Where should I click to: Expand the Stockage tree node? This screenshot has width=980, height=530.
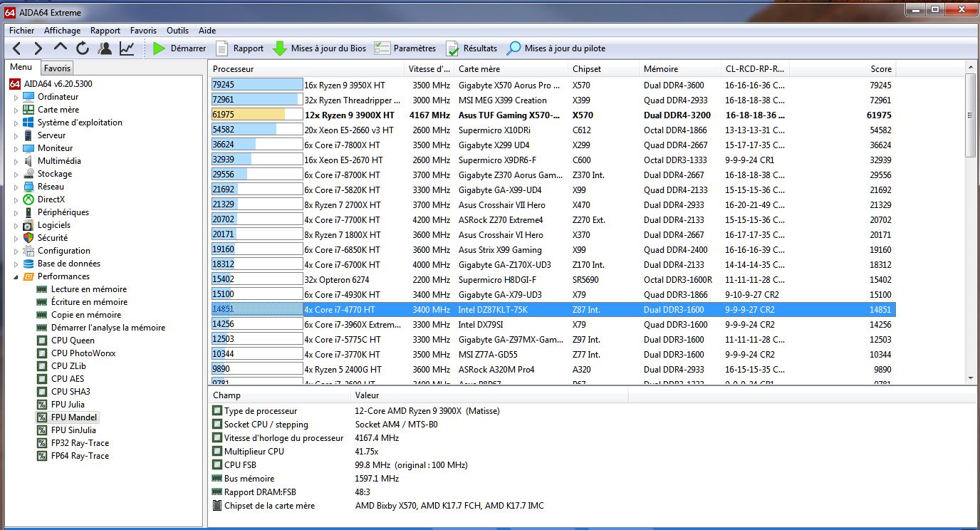(x=16, y=174)
